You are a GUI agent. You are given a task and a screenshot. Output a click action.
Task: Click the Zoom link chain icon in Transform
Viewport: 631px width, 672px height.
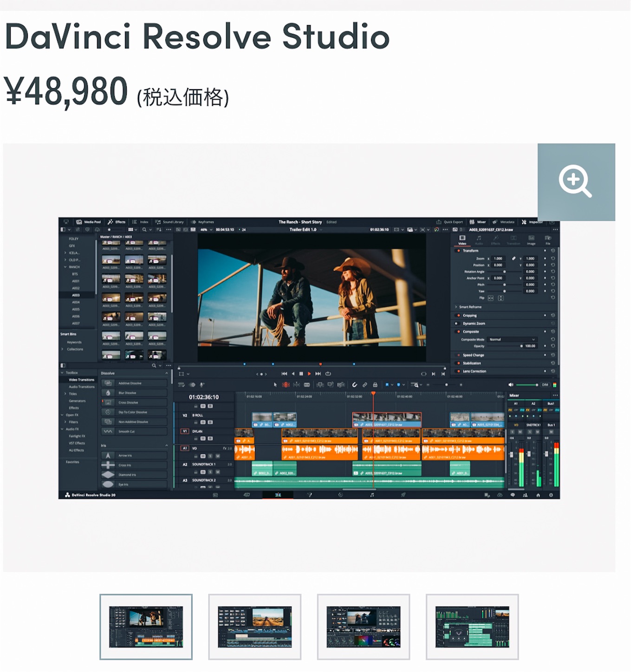click(x=514, y=258)
